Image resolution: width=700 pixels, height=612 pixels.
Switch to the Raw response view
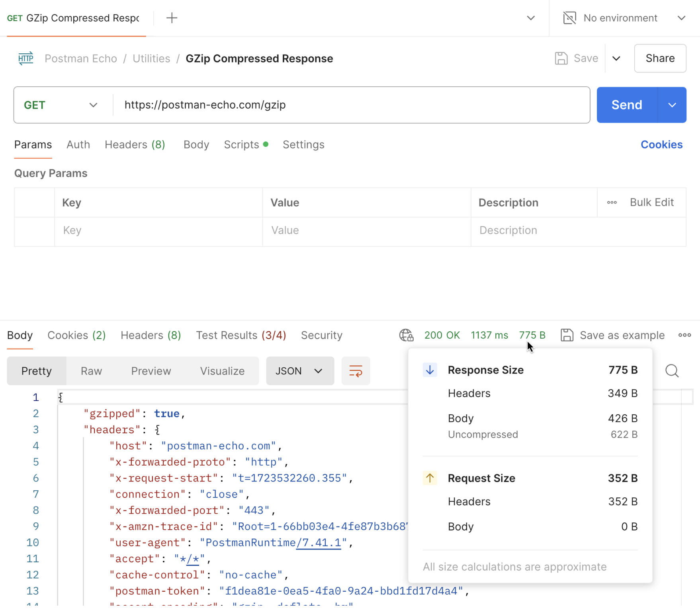[x=91, y=370]
